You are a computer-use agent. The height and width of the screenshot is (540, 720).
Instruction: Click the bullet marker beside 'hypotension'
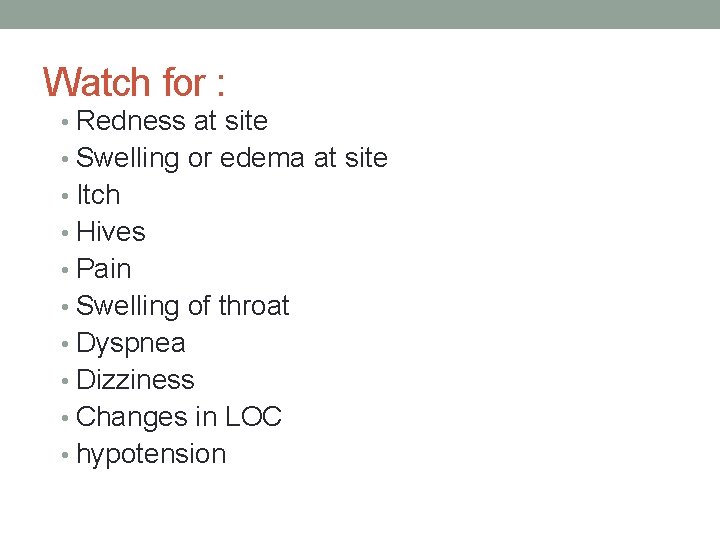pyautogui.click(x=65, y=455)
